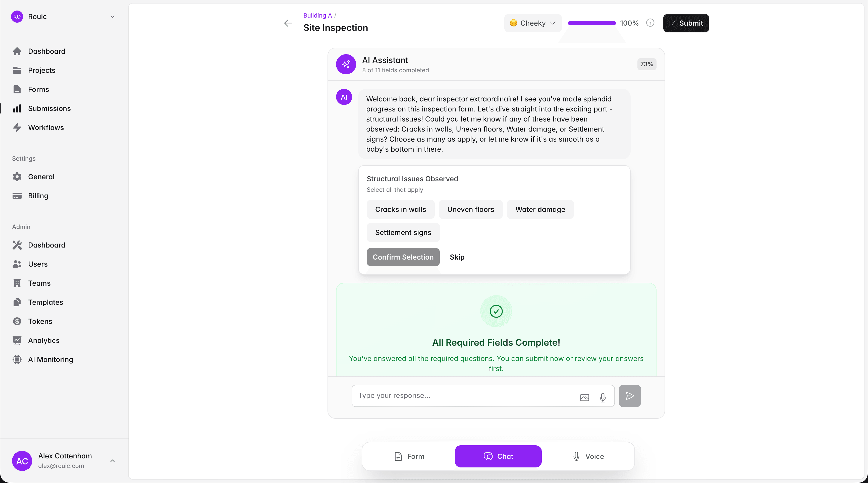Click the microphone icon in the input
Image resolution: width=868 pixels, height=483 pixels.
(x=603, y=398)
